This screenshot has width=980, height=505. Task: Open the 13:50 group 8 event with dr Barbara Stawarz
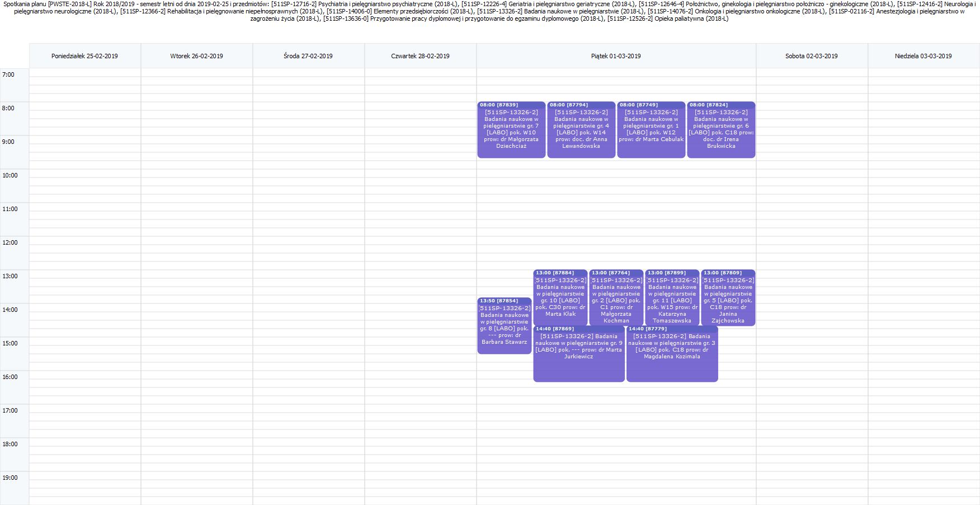(x=505, y=326)
